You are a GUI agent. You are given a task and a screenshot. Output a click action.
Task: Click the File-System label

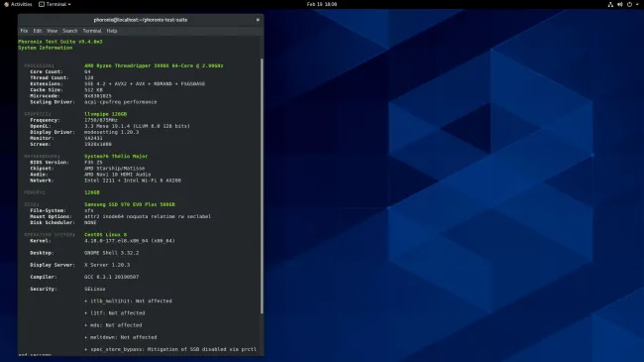click(x=48, y=210)
